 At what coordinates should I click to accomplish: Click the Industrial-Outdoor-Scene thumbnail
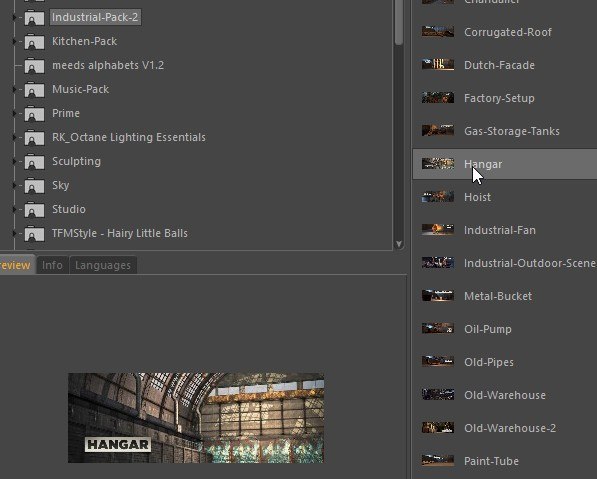click(x=438, y=263)
